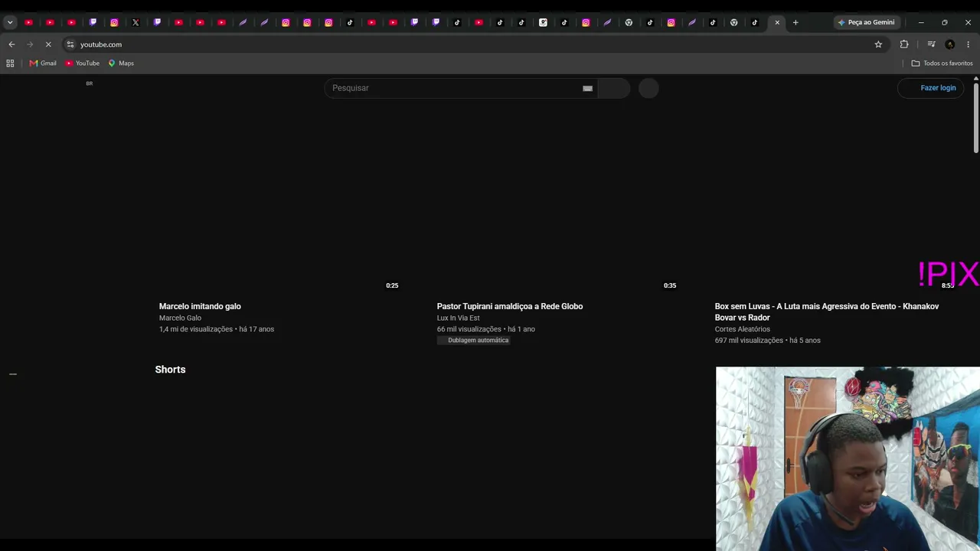Stop loading the page
980x551 pixels.
[48, 44]
